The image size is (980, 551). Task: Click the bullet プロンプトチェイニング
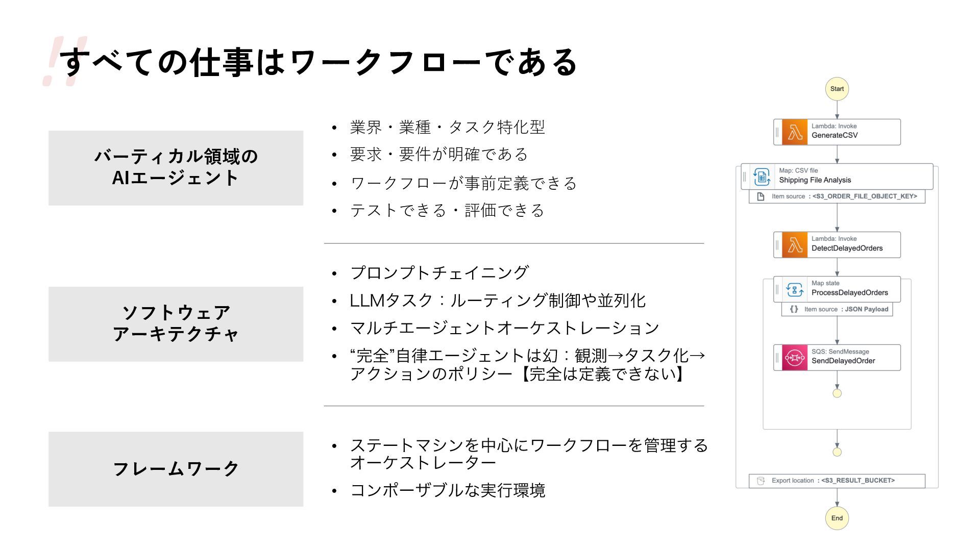pyautogui.click(x=439, y=272)
